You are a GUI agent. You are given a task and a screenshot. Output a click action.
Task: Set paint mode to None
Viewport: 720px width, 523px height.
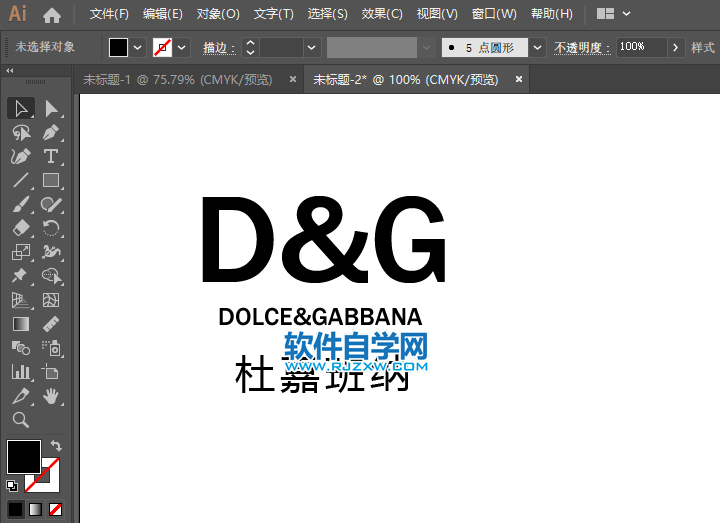point(56,509)
